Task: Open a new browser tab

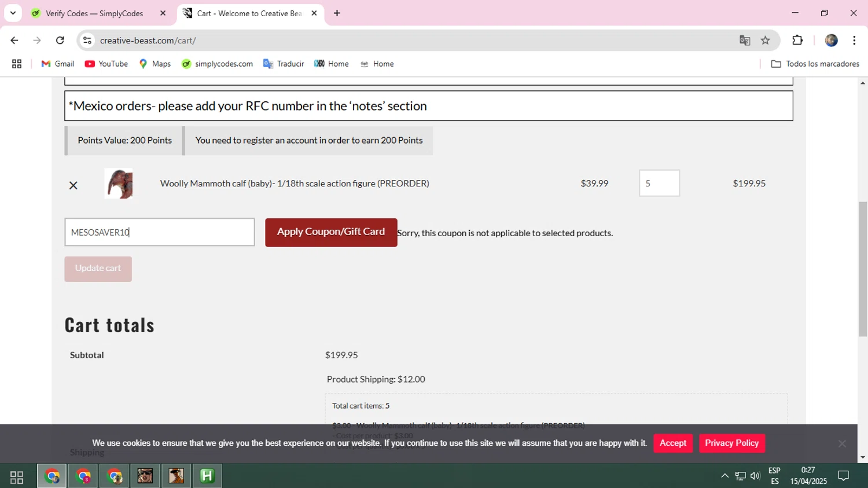Action: 337,13
